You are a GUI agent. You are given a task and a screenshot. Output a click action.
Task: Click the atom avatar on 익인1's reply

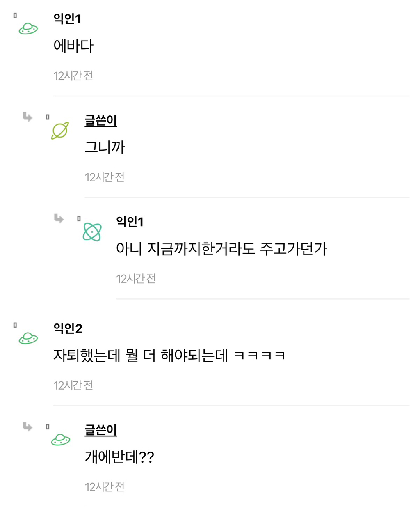pyautogui.click(x=92, y=232)
